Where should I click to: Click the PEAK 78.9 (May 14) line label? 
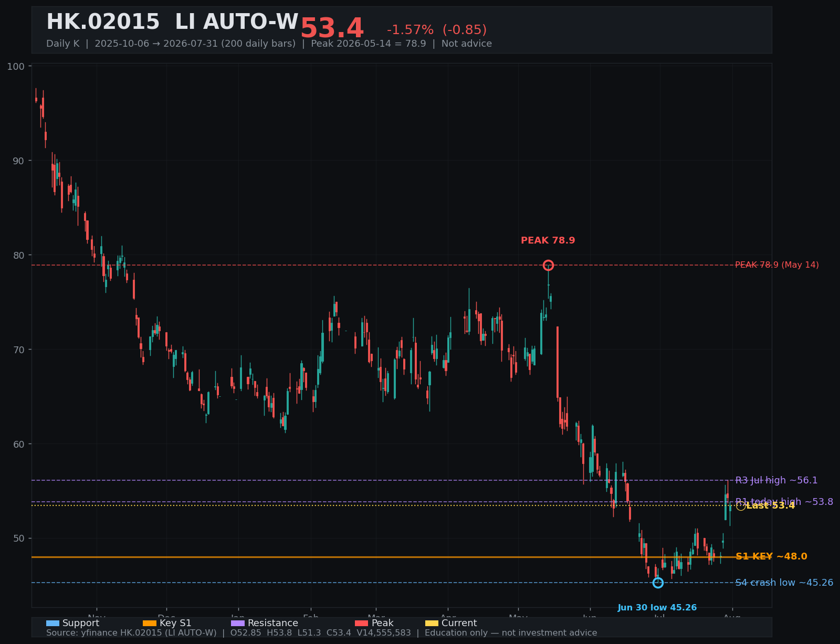[x=777, y=265]
